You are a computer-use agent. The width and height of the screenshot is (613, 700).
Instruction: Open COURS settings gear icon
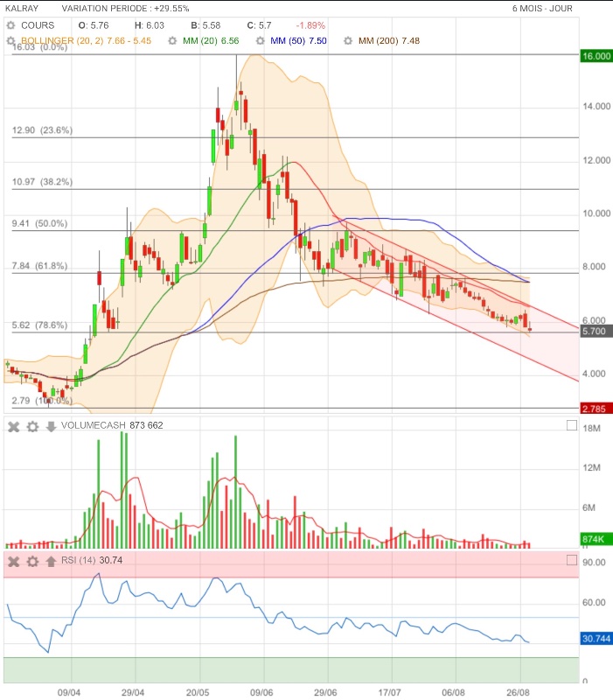click(x=10, y=25)
